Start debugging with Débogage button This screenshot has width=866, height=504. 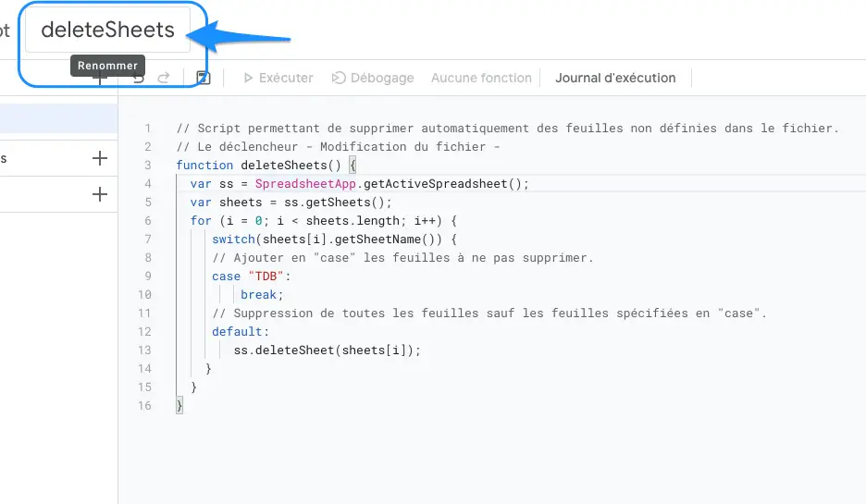tap(373, 78)
